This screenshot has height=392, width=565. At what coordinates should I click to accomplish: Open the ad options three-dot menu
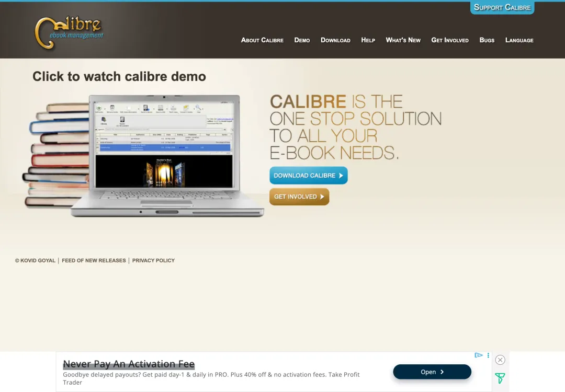488,355
